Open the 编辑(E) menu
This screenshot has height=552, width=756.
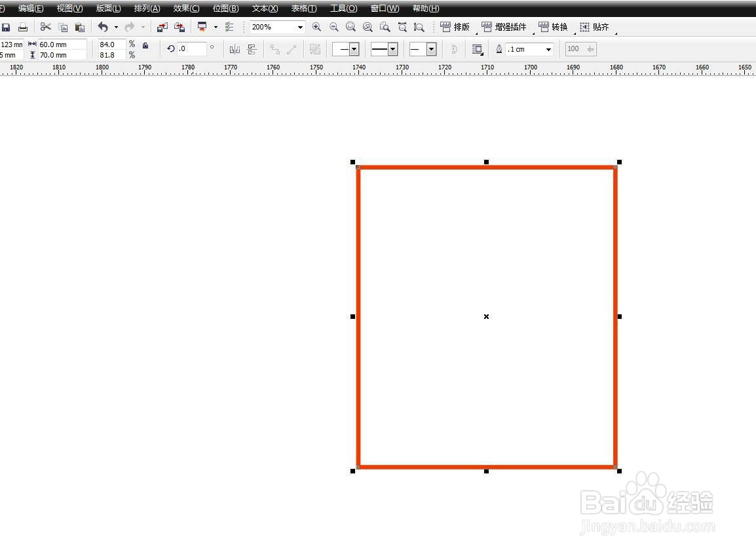pyautogui.click(x=31, y=9)
